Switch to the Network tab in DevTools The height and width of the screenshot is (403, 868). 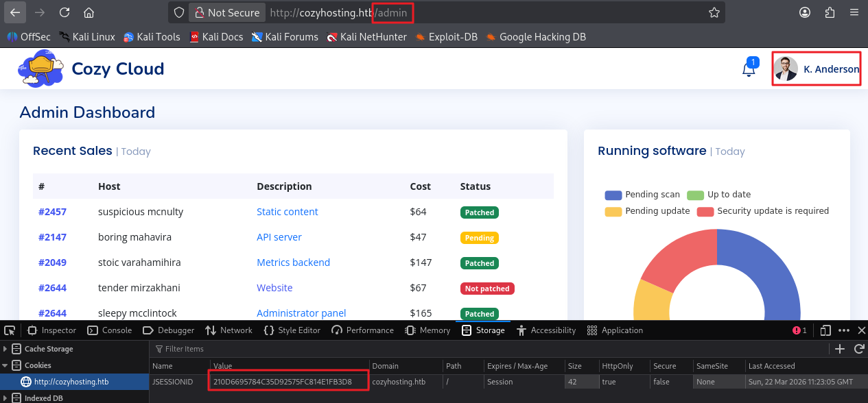pos(229,330)
